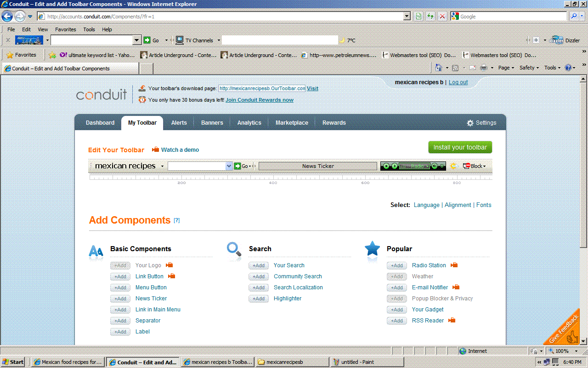The height and width of the screenshot is (368, 588).
Task: Switch to the Dashboard tab
Action: [x=100, y=123]
